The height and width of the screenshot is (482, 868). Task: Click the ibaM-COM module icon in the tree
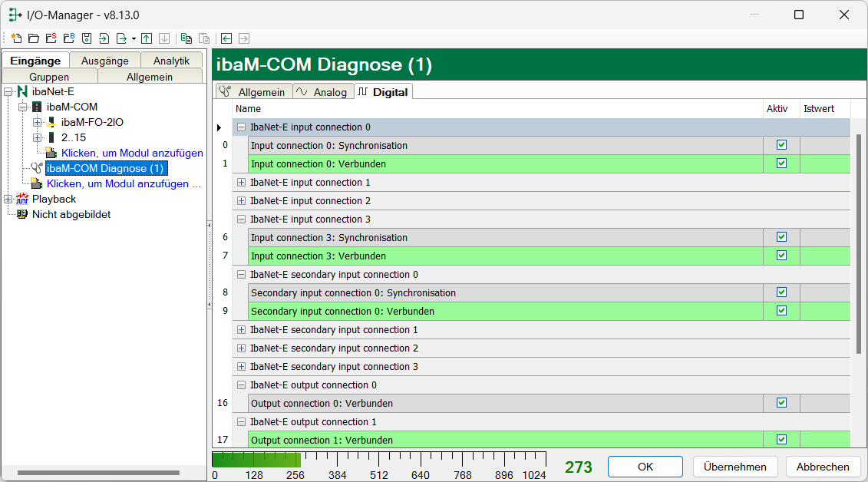click(x=37, y=107)
